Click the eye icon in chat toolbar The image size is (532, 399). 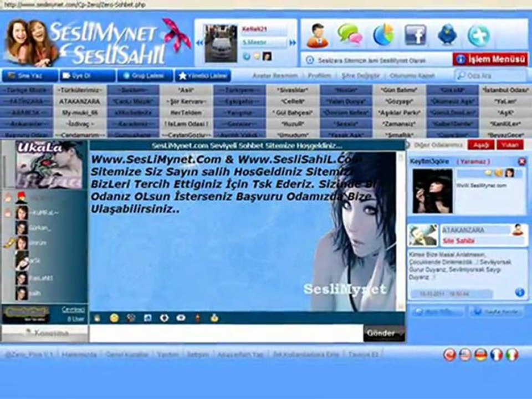[181, 318]
